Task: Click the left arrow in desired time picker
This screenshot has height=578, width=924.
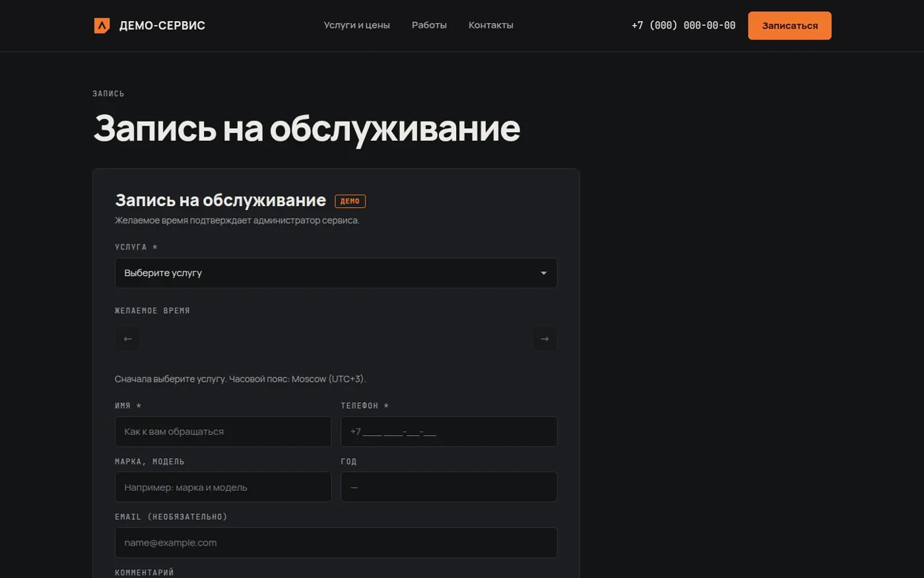Action: [127, 339]
